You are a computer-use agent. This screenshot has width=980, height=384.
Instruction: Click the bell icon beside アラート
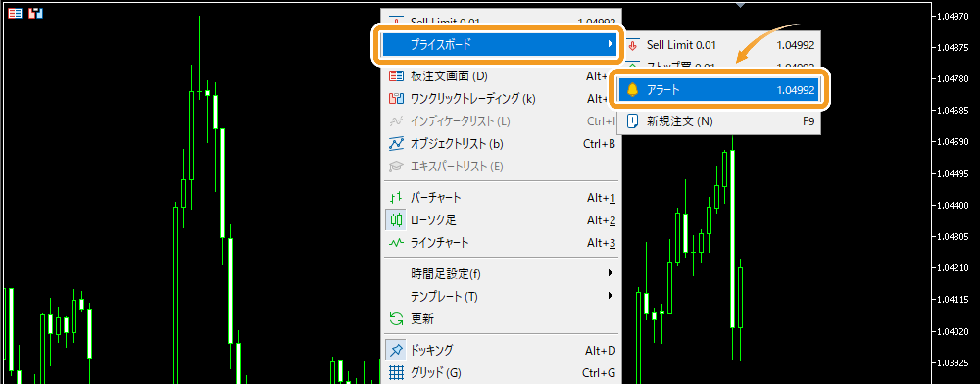(632, 90)
